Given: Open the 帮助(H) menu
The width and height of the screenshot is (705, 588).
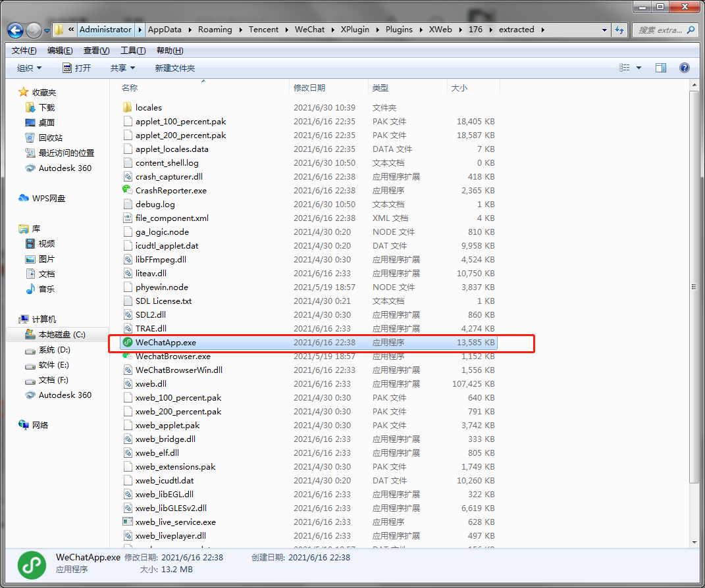Looking at the screenshot, I should pyautogui.click(x=170, y=50).
